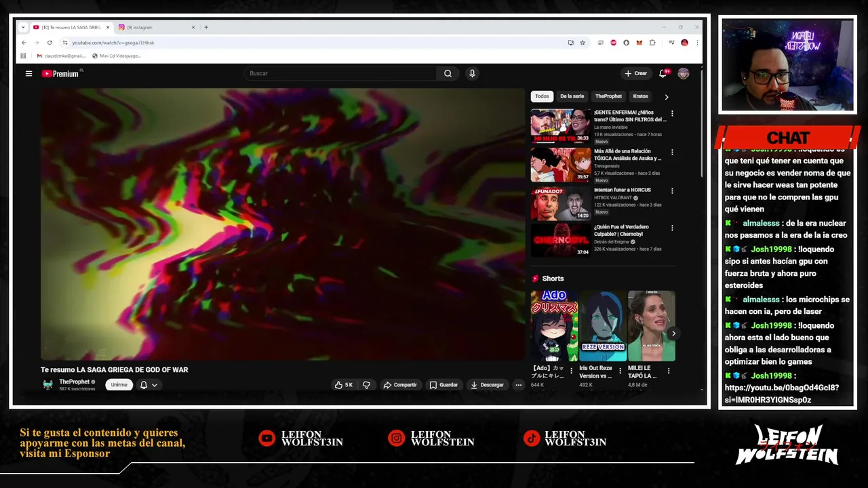Open more actions ellipsis under video

point(518,385)
